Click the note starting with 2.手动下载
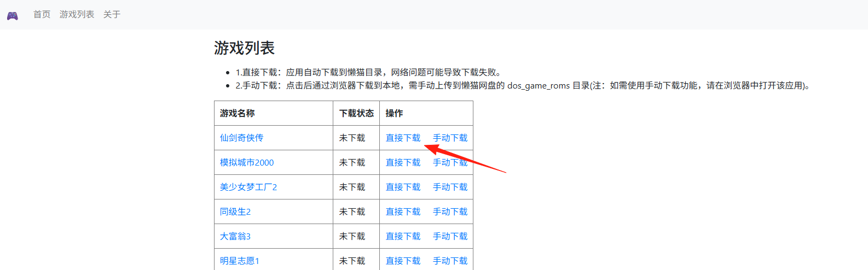Viewport: 868px width, 270px height. (x=524, y=85)
